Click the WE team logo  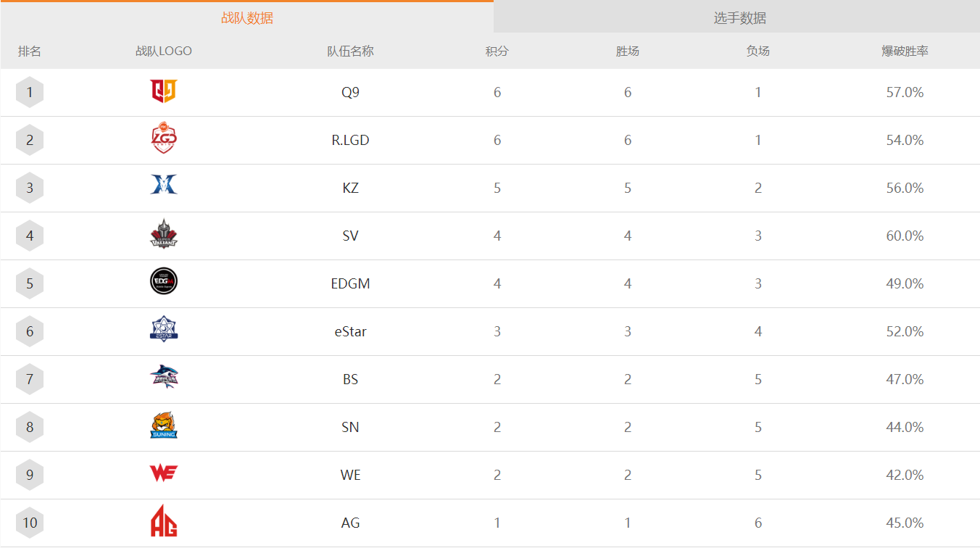pyautogui.click(x=164, y=474)
